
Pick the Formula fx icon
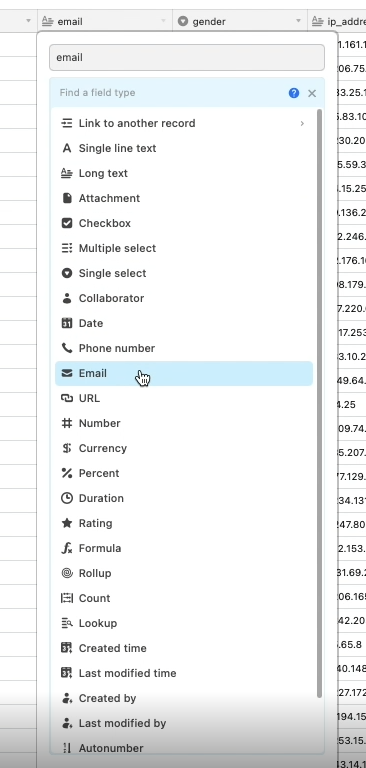pos(67,548)
